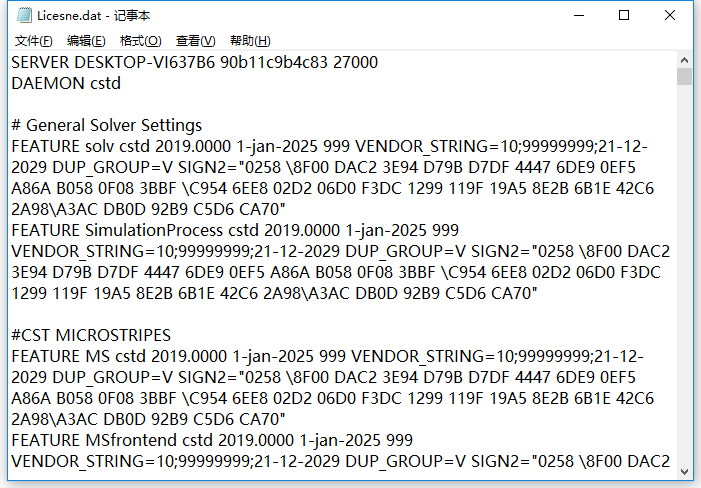Click the #CST MICROSTRIPES comment line
Image resolution: width=701 pixels, height=488 pixels.
click(91, 335)
